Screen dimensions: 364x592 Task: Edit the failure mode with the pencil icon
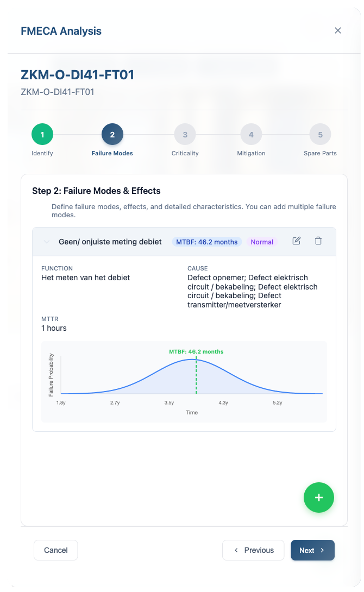(x=296, y=241)
